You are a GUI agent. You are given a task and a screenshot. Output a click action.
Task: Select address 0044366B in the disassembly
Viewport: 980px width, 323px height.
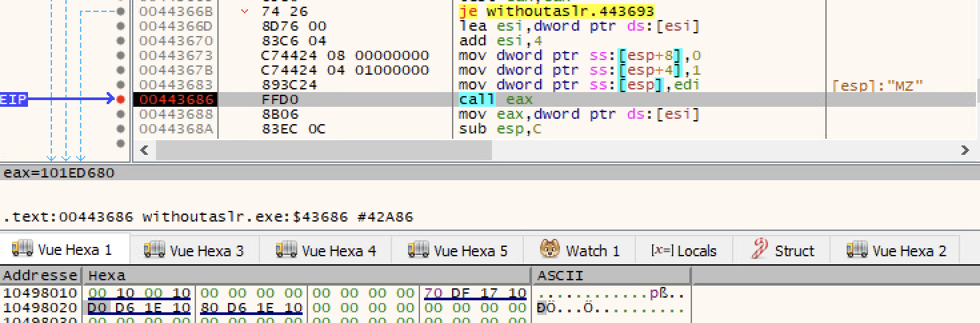click(x=175, y=11)
